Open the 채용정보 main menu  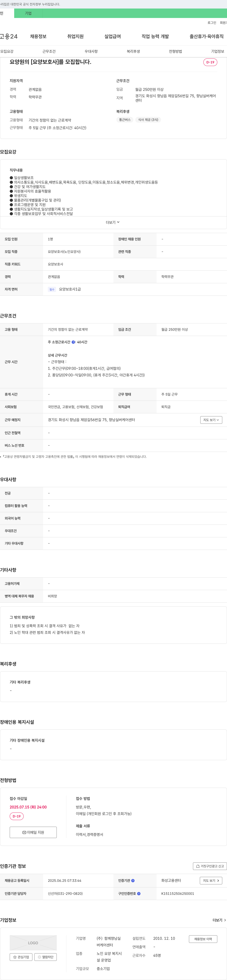point(38,36)
